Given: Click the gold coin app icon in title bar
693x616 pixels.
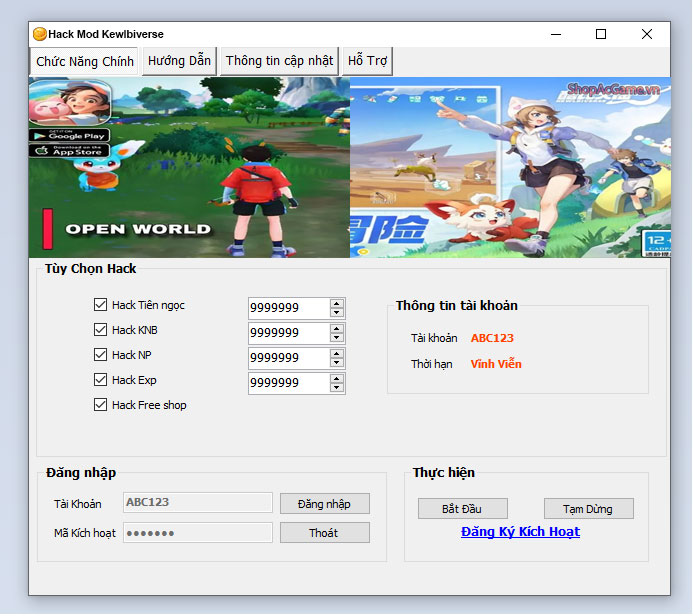Looking at the screenshot, I should tap(40, 34).
